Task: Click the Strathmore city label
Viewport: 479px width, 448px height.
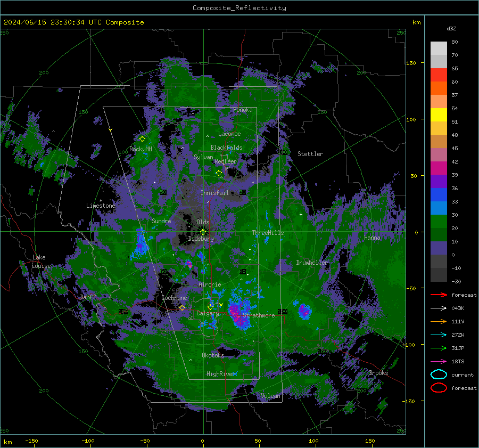Action: click(x=259, y=315)
